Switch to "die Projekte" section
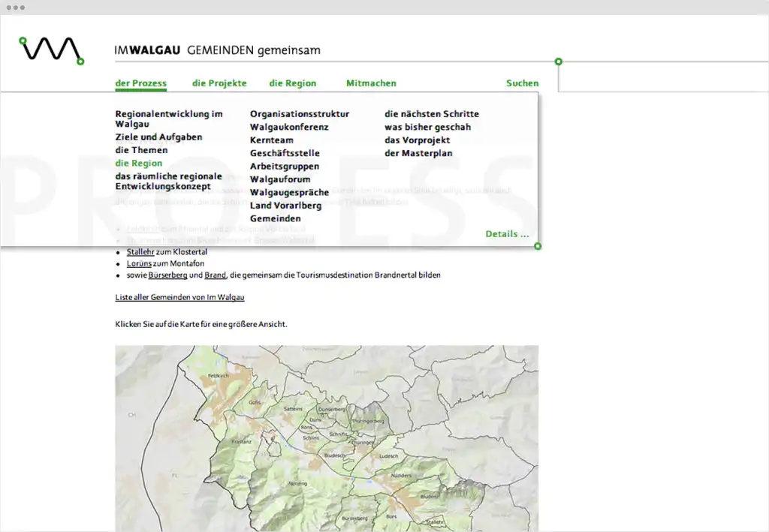Screen dimensions: 769x532 click(219, 83)
